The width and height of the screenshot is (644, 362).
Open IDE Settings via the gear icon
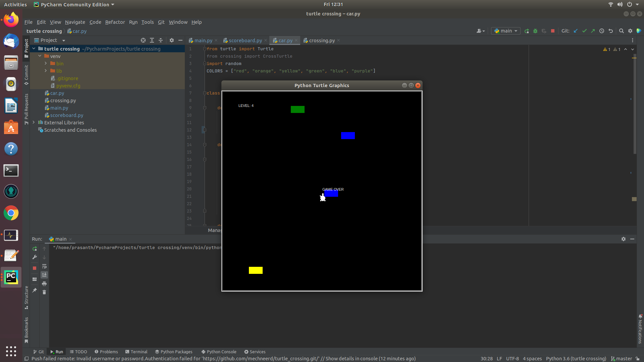click(x=631, y=31)
